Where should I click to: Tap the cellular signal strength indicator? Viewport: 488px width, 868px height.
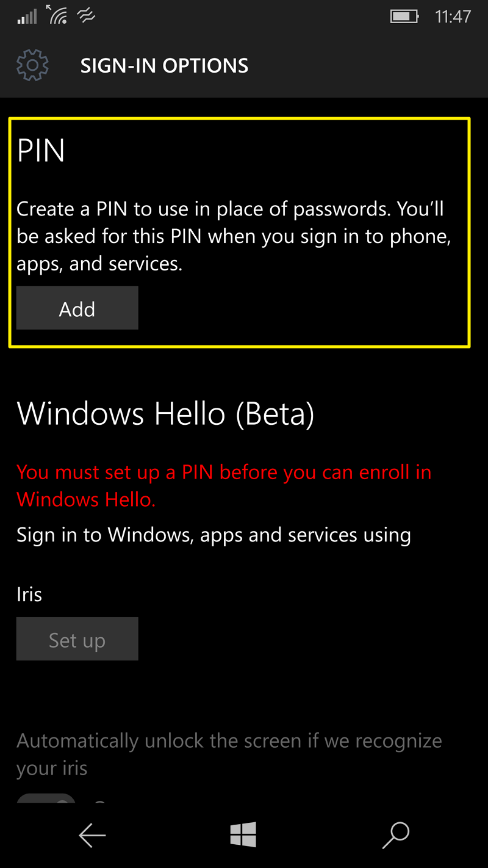click(x=26, y=16)
